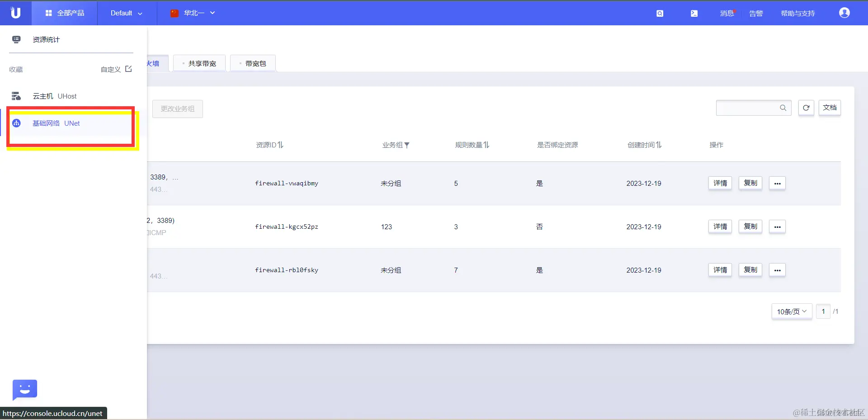Click into the firewall search field

(753, 108)
